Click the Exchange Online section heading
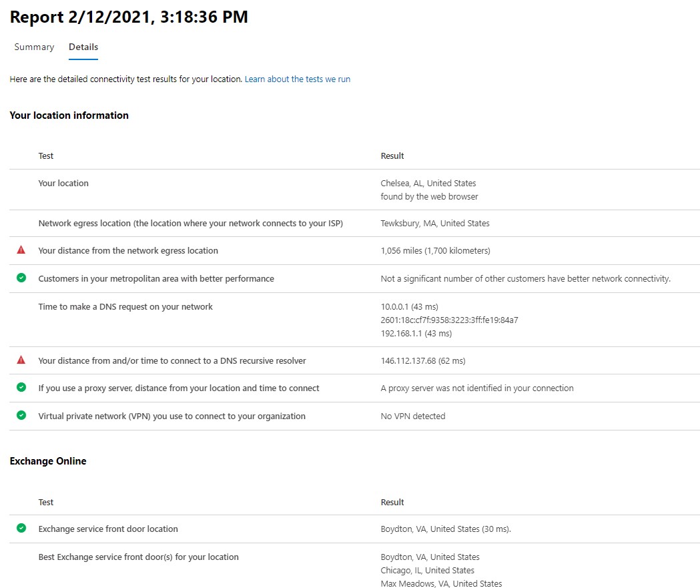This screenshot has height=588, width=700. tap(48, 461)
